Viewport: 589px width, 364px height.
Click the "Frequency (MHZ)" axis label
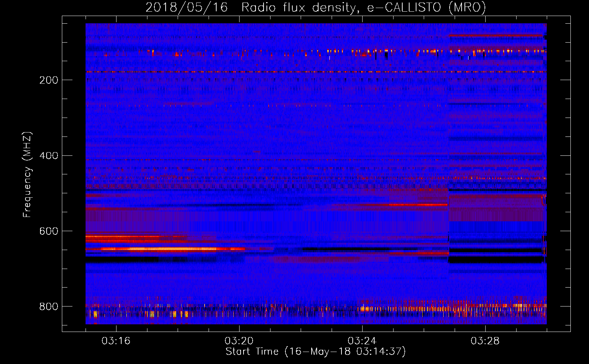(27, 174)
